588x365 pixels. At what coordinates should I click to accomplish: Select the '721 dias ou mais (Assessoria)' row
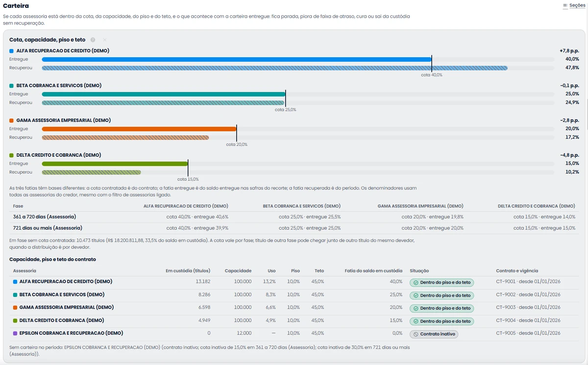pos(294,228)
